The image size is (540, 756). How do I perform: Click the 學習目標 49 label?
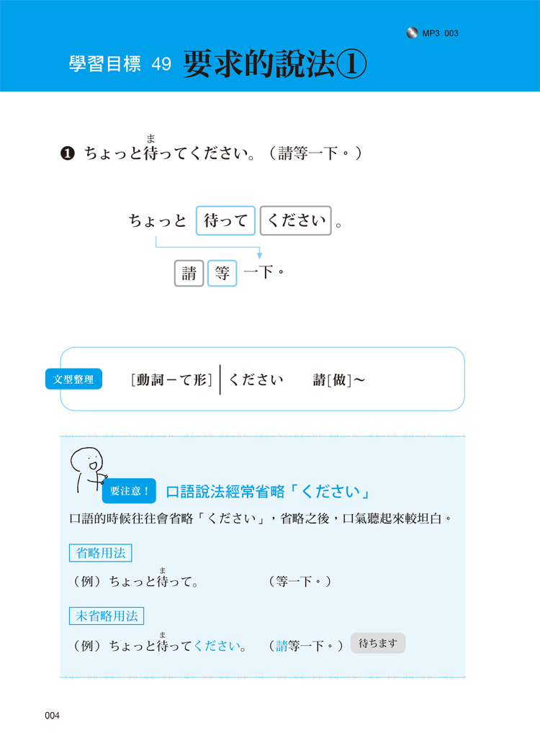pyautogui.click(x=120, y=63)
